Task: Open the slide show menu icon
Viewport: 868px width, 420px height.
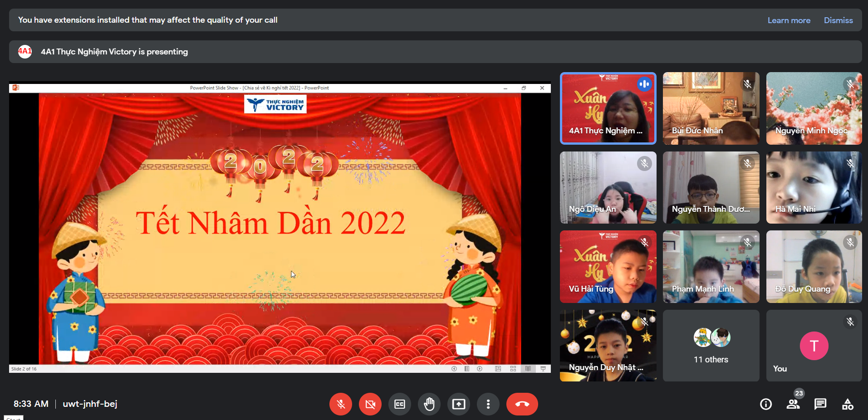Action: (466, 369)
